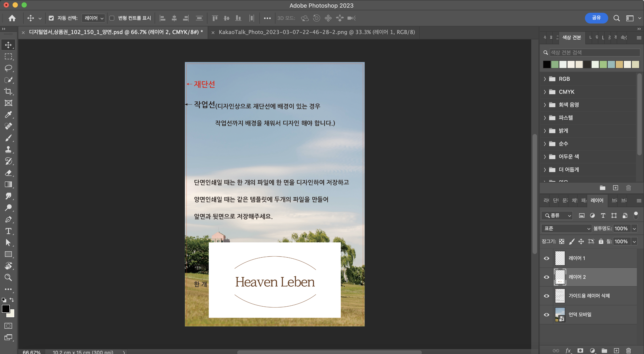Open the 색상 견본 panel tab
This screenshot has height=354, width=644.
coord(571,38)
